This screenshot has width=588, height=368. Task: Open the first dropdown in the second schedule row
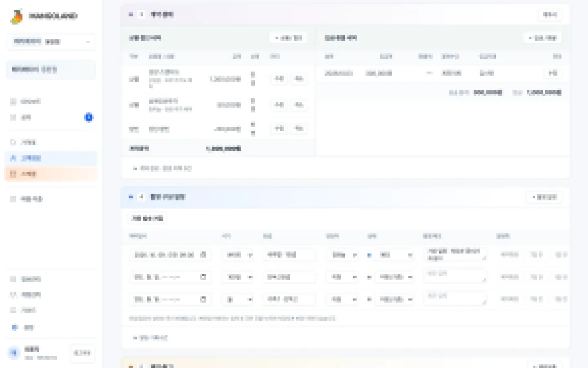coord(238,277)
